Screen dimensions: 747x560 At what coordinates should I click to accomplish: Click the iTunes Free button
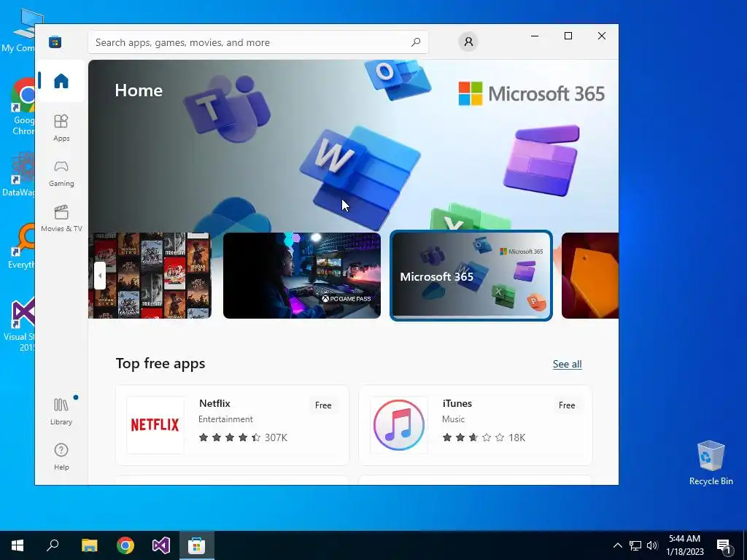(566, 405)
